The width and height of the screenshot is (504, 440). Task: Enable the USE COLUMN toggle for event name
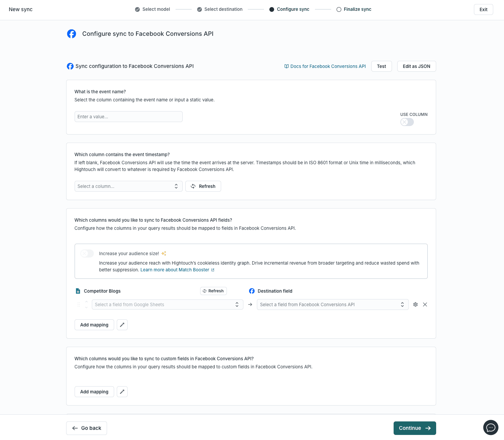(407, 122)
